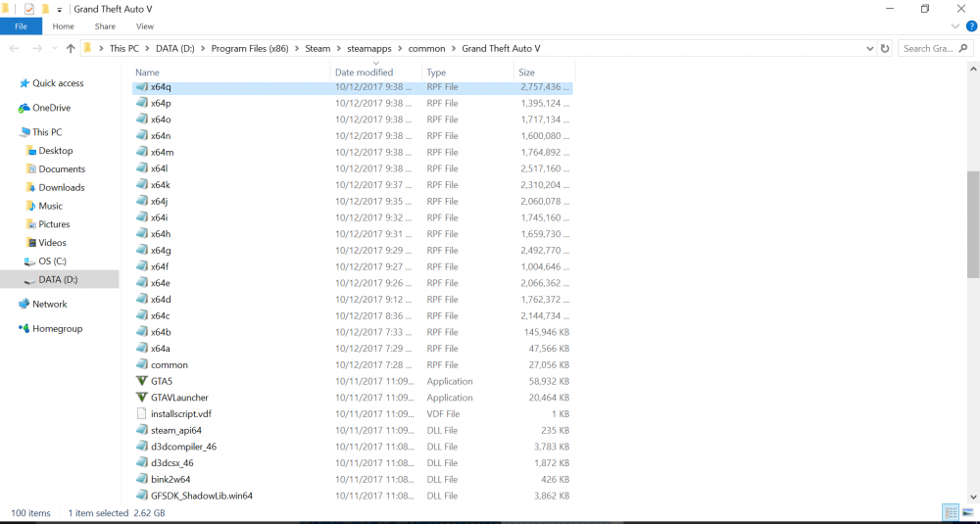Select the x64j file row
This screenshot has width=980, height=524.
tap(353, 201)
